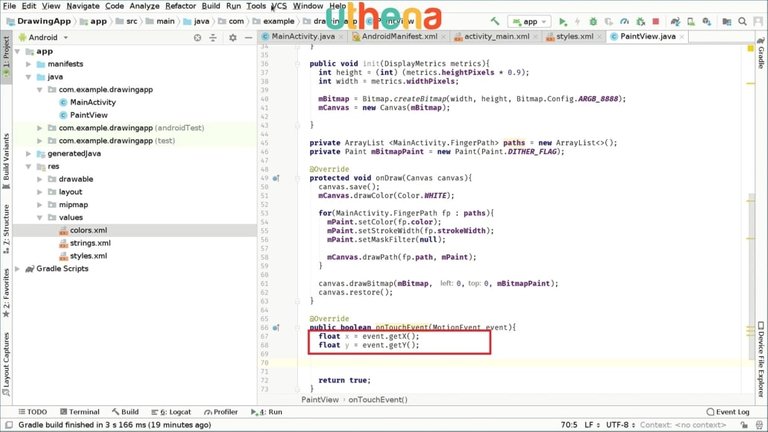The width and height of the screenshot is (768, 432).
Task: Open the app run configuration dropdown
Action: [x=529, y=21]
